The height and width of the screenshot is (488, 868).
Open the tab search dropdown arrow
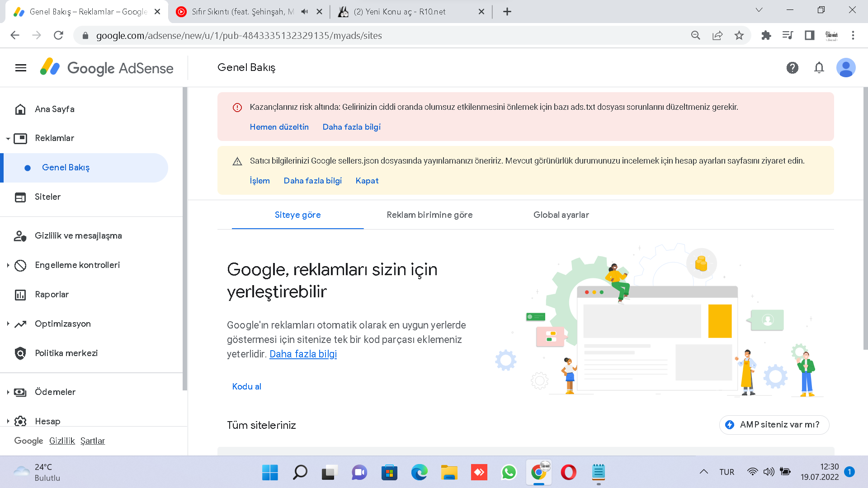pos(759,10)
